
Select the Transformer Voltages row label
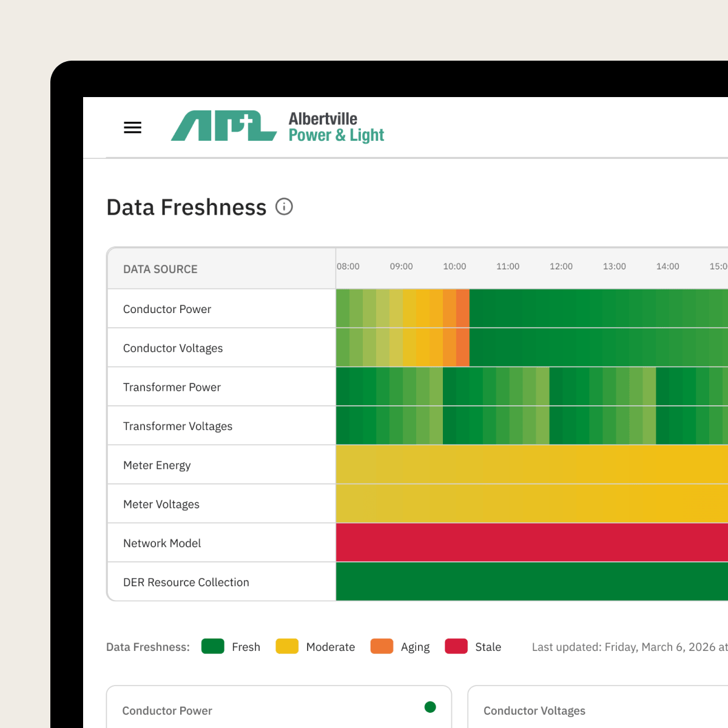click(x=178, y=426)
